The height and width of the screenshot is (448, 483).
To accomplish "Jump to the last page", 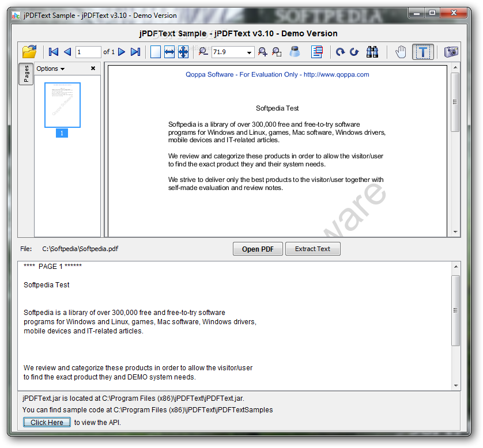I will (x=135, y=52).
